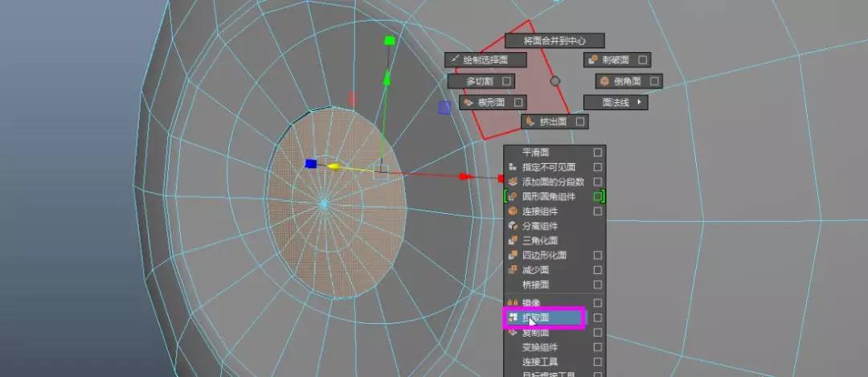Select 减少面 menu entry
Image resolution: width=868 pixels, height=377 pixels.
536,270
